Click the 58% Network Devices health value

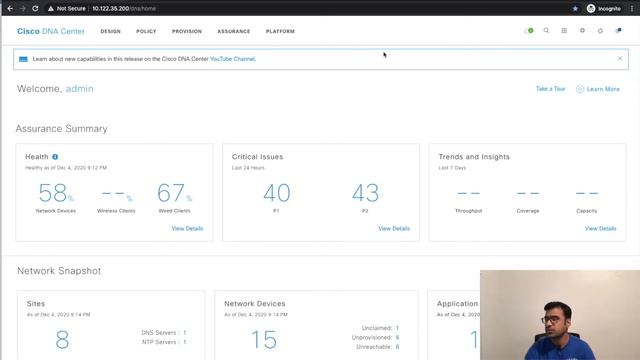(x=56, y=193)
